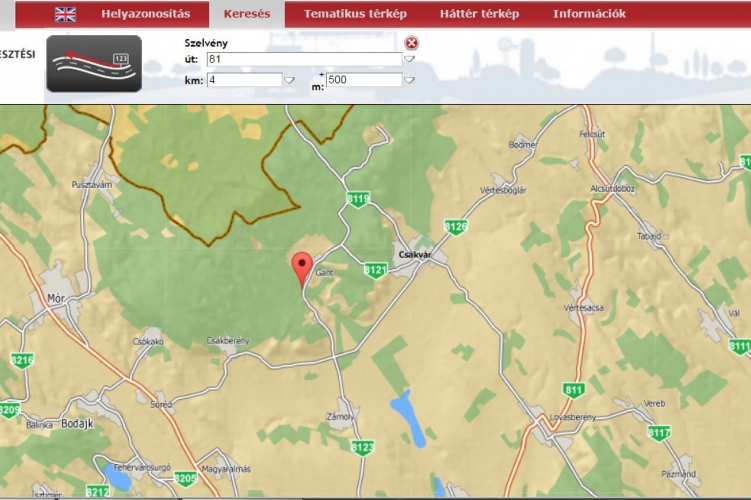Click the 8123 road shield near Zámoly
The height and width of the screenshot is (500, 751).
point(363,447)
